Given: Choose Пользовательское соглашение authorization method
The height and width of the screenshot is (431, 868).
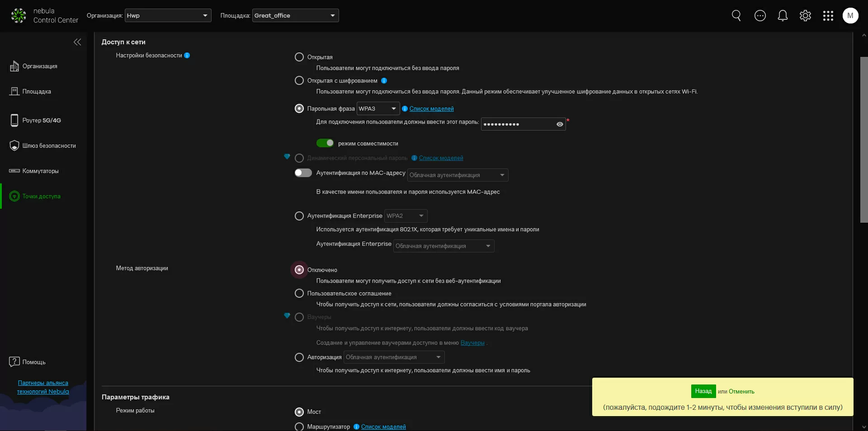Looking at the screenshot, I should (x=299, y=294).
